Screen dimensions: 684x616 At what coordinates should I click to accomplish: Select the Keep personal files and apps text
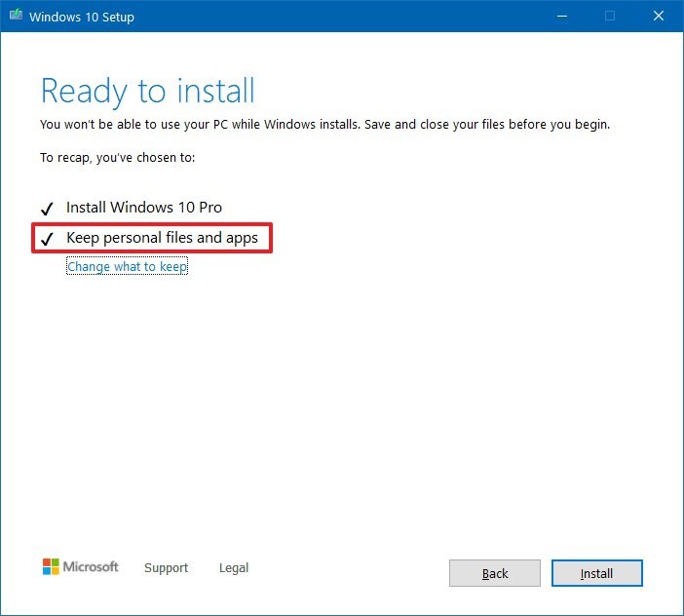tap(162, 238)
